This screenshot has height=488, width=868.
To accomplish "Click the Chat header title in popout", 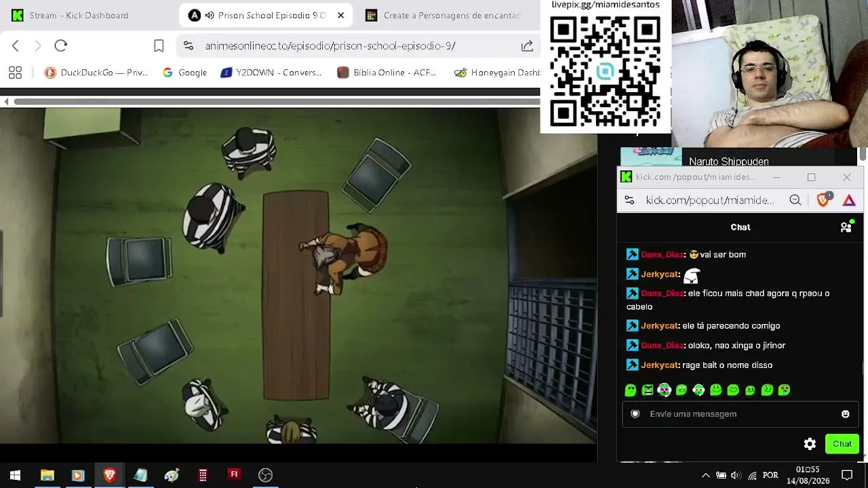I will [741, 227].
